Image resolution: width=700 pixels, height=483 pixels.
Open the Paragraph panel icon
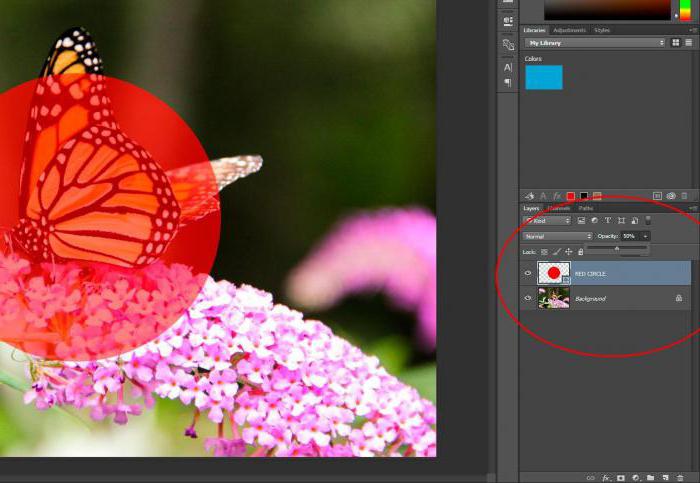508,83
